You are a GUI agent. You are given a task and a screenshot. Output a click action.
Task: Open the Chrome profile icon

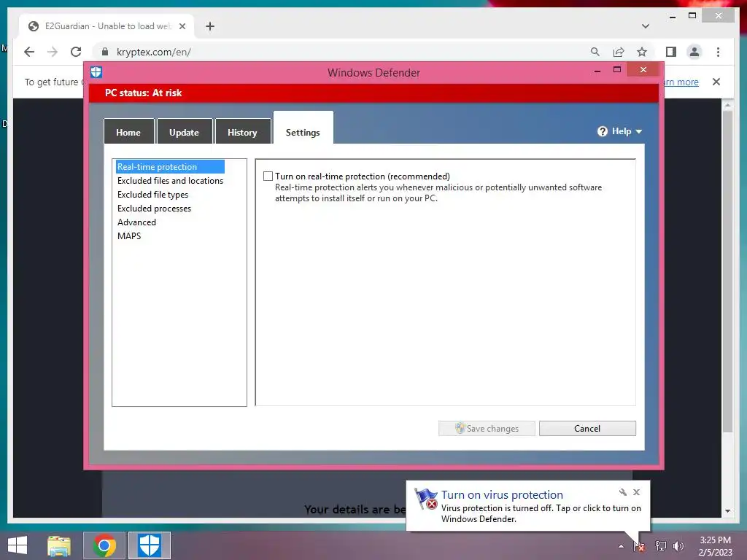pos(694,52)
